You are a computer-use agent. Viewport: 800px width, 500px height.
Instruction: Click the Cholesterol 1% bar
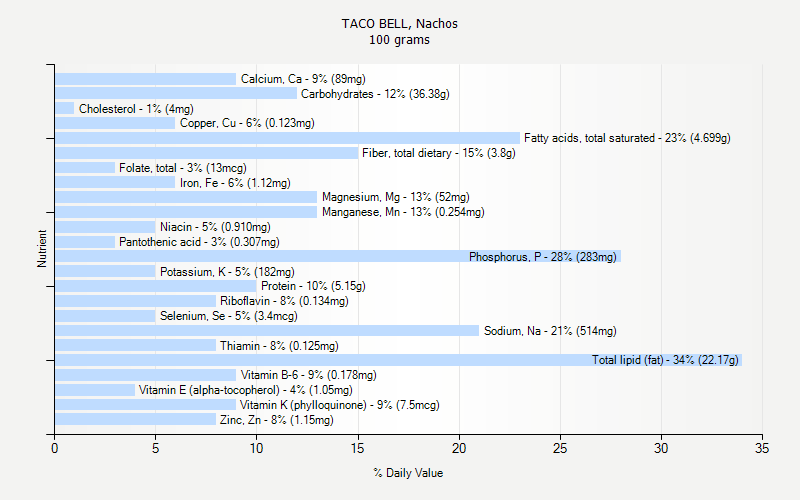click(x=64, y=109)
